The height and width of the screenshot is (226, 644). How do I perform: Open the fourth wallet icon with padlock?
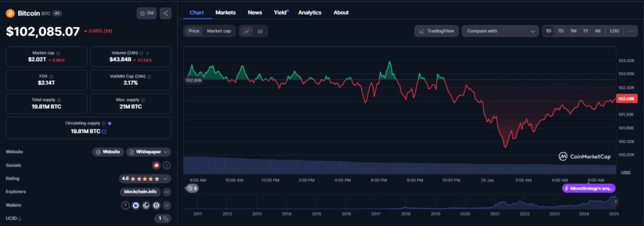[157, 205]
